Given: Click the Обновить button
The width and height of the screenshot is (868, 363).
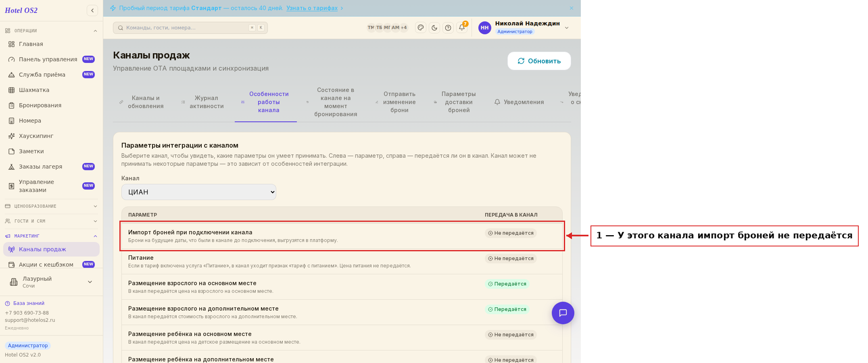Looking at the screenshot, I should tap(539, 61).
